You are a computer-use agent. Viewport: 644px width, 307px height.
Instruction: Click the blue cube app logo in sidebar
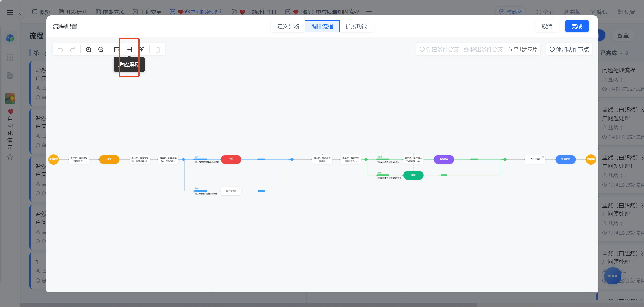[10, 38]
